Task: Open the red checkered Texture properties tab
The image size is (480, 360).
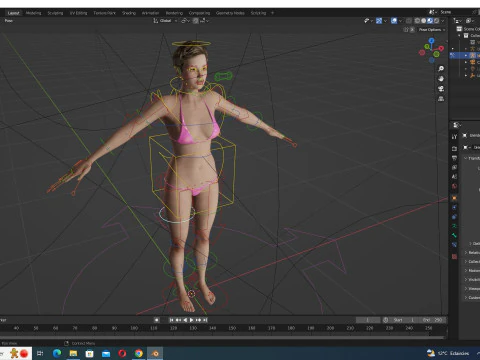Action: click(x=454, y=257)
